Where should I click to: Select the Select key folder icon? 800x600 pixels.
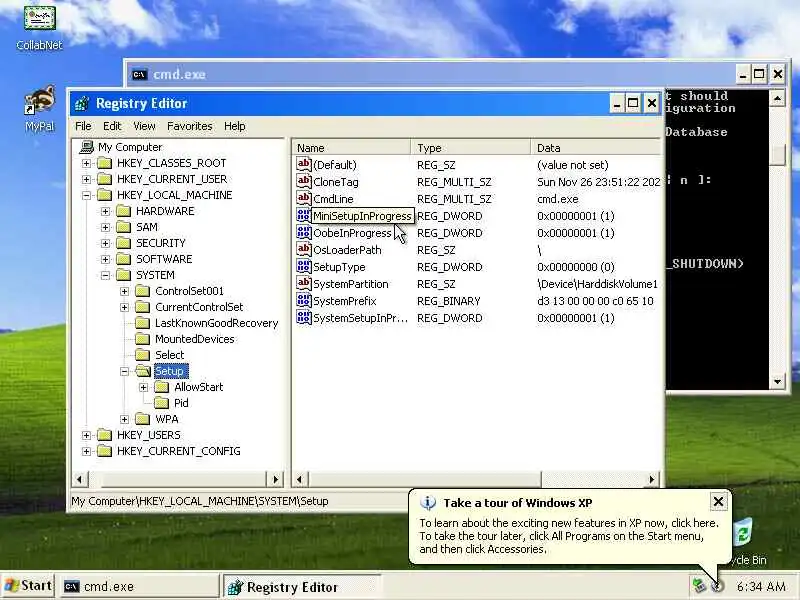click(x=143, y=355)
